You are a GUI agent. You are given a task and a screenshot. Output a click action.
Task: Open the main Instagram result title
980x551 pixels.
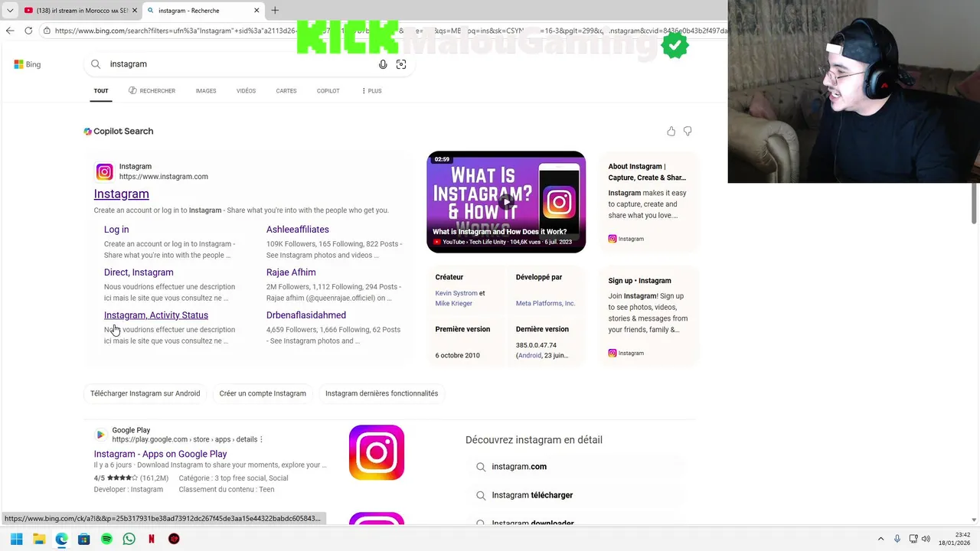(x=121, y=194)
